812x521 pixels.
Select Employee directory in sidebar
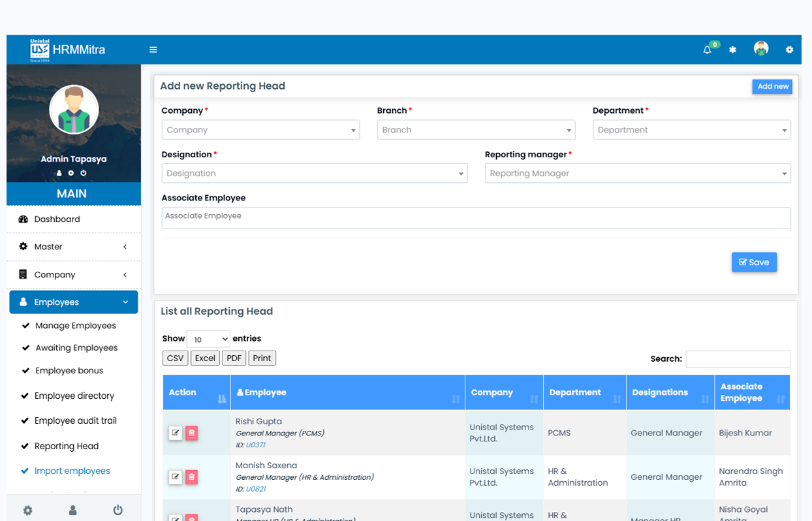74,396
